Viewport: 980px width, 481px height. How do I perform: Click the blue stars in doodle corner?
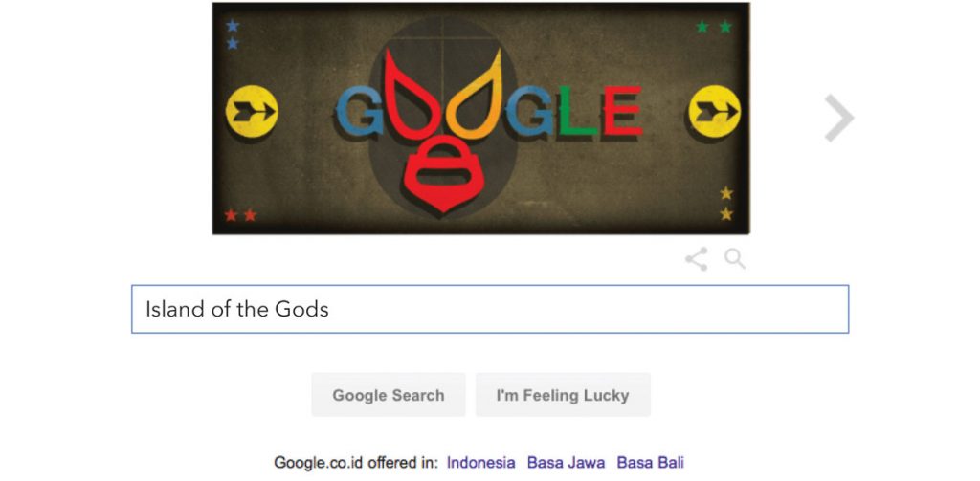233,34
